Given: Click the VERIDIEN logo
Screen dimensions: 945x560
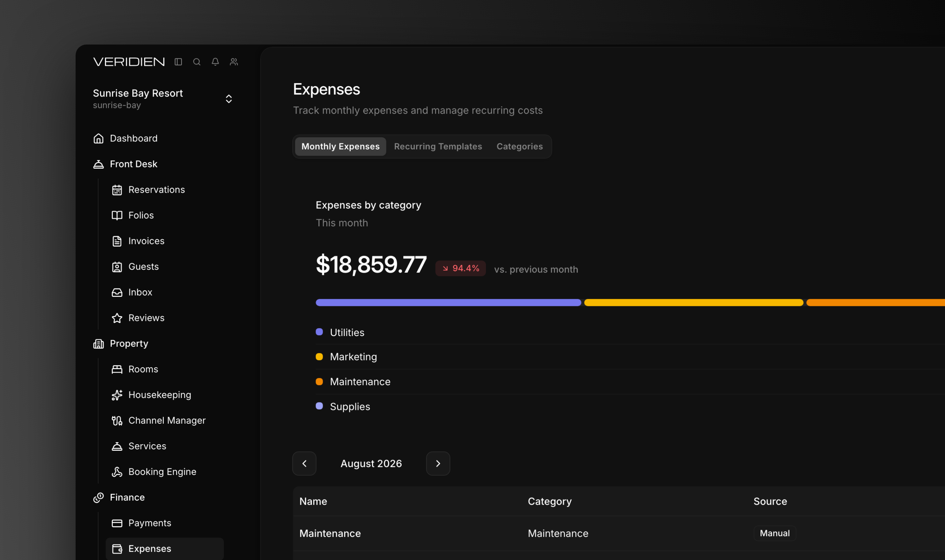Looking at the screenshot, I should 129,62.
